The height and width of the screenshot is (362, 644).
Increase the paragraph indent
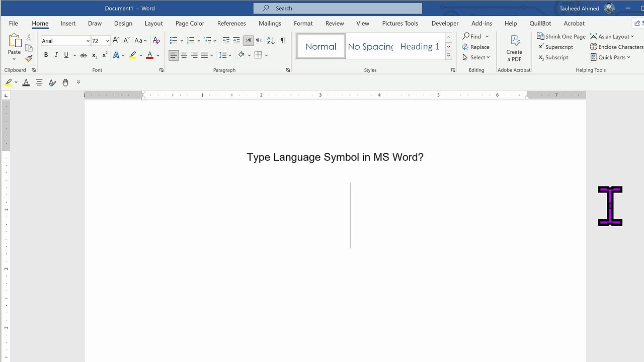(236, 40)
